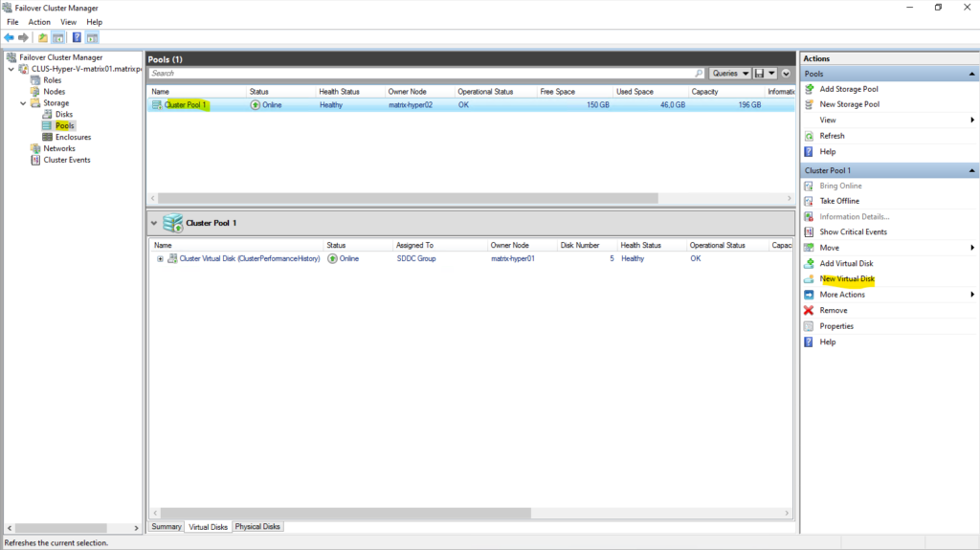The width and height of the screenshot is (980, 550).
Task: Click the back arrow in toolbar
Action: tap(10, 37)
